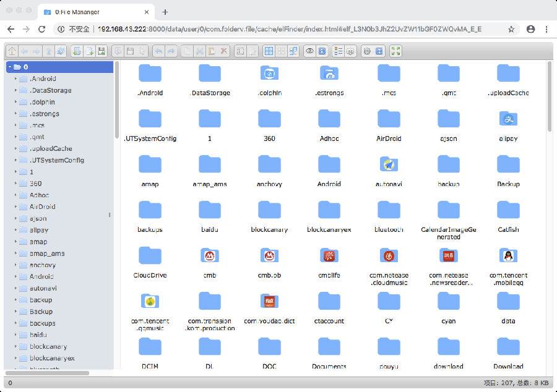Click the elFinder Back arrow toolbar icon
557x392 pixels.
click(x=24, y=51)
